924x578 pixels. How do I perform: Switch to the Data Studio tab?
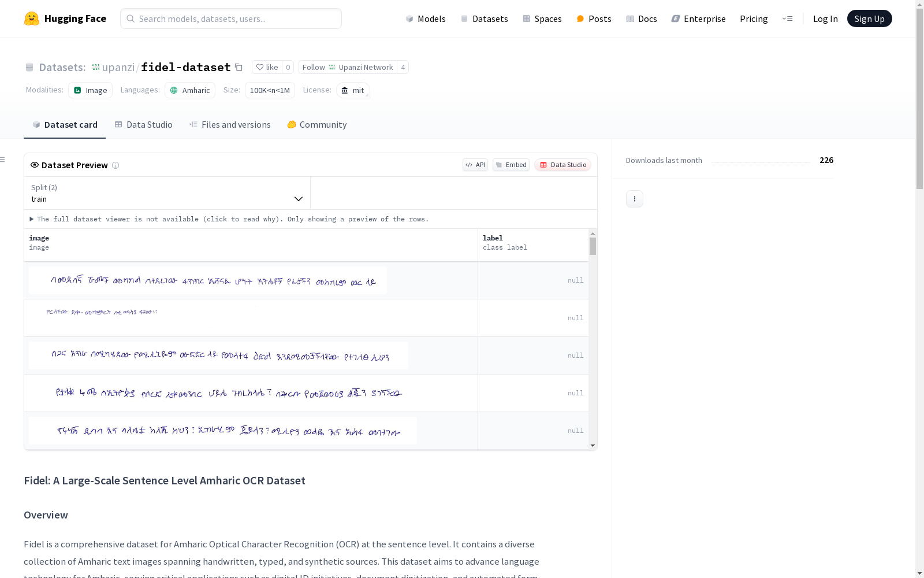[x=144, y=125]
